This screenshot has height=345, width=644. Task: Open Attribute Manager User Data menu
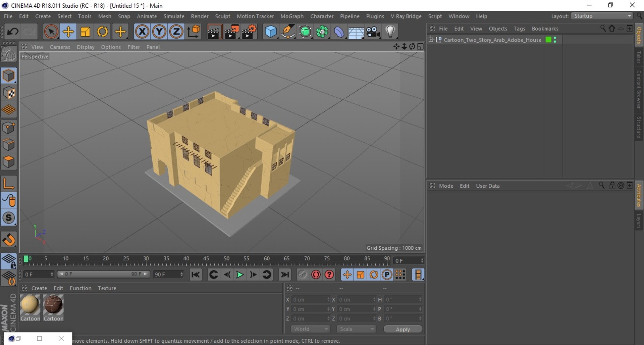point(488,186)
